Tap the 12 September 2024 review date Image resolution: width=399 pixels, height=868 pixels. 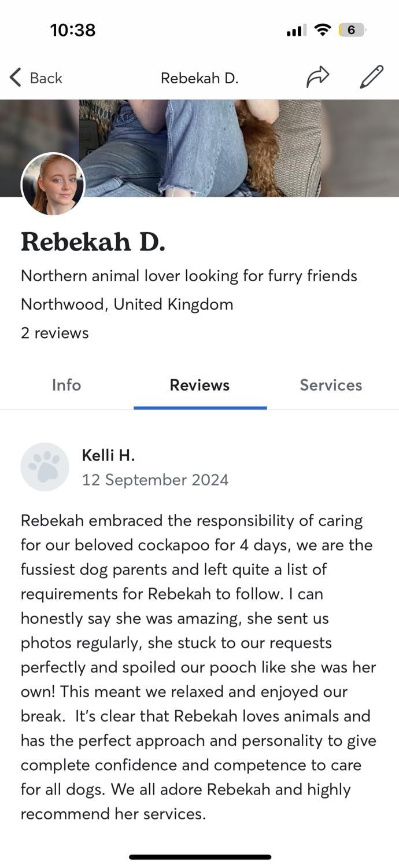[155, 480]
